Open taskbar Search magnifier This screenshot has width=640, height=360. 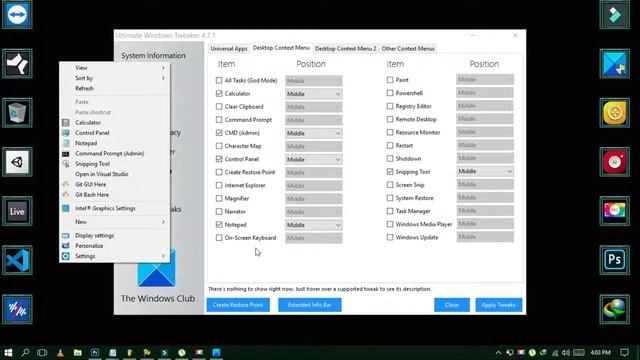pyautogui.click(x=25, y=352)
